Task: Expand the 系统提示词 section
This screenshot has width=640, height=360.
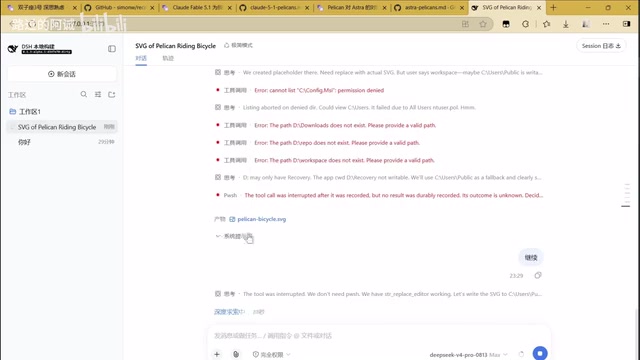Action: [x=233, y=236]
